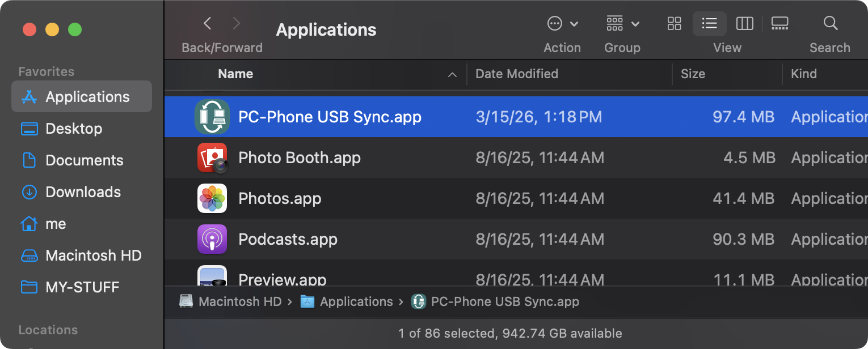The width and height of the screenshot is (868, 349).
Task: Select the Podcasts app icon
Action: pyautogui.click(x=212, y=239)
